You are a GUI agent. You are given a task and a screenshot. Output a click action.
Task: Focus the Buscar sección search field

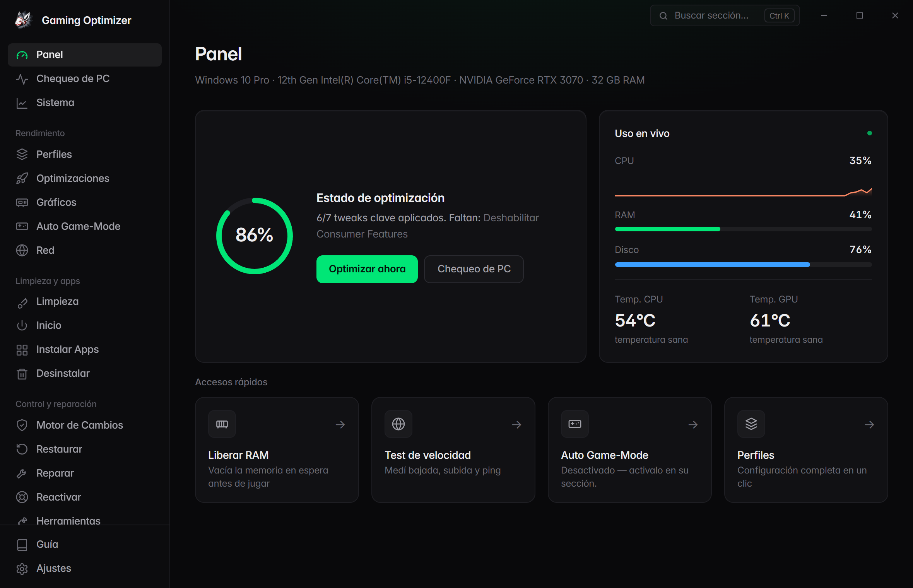pyautogui.click(x=725, y=16)
